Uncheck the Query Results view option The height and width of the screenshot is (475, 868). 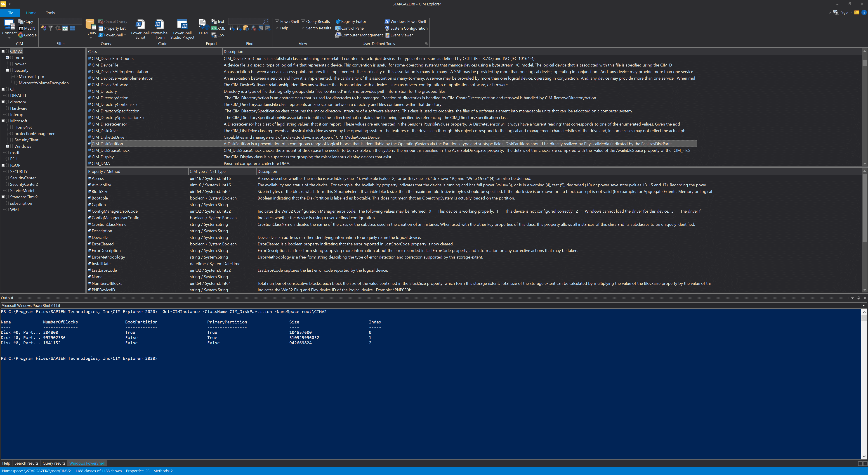pos(304,21)
